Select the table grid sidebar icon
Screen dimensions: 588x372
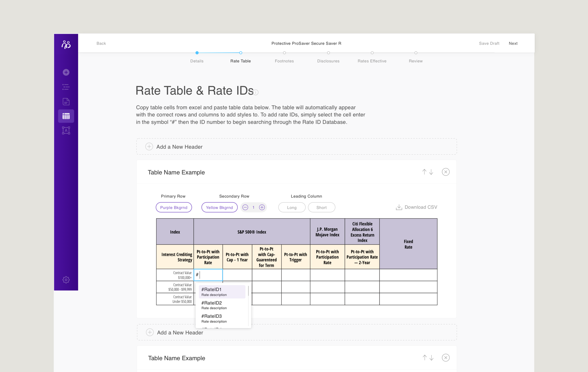coord(66,116)
